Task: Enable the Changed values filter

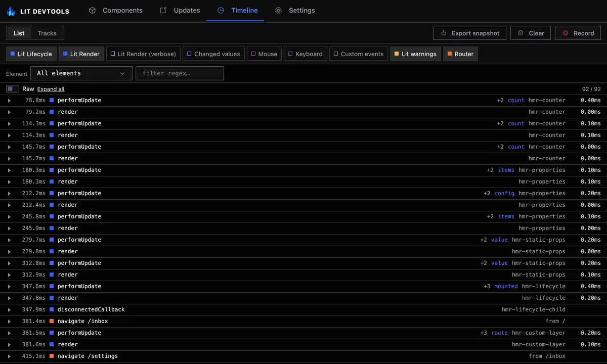Action: (213, 54)
